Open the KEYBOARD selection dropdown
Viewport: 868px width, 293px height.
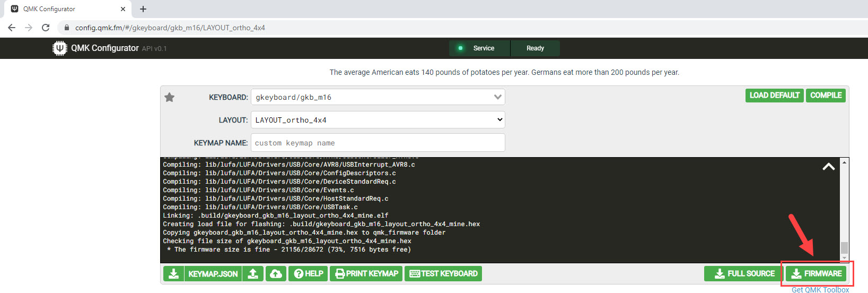378,97
